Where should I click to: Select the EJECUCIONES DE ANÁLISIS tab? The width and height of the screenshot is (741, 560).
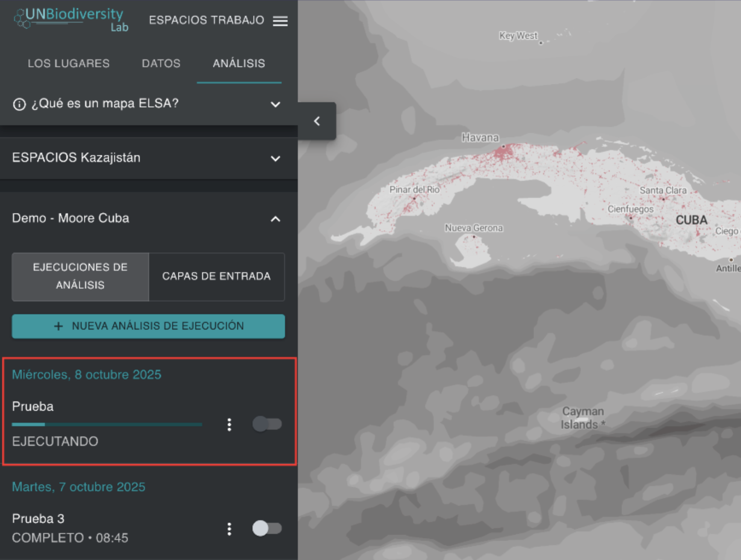pos(80,277)
